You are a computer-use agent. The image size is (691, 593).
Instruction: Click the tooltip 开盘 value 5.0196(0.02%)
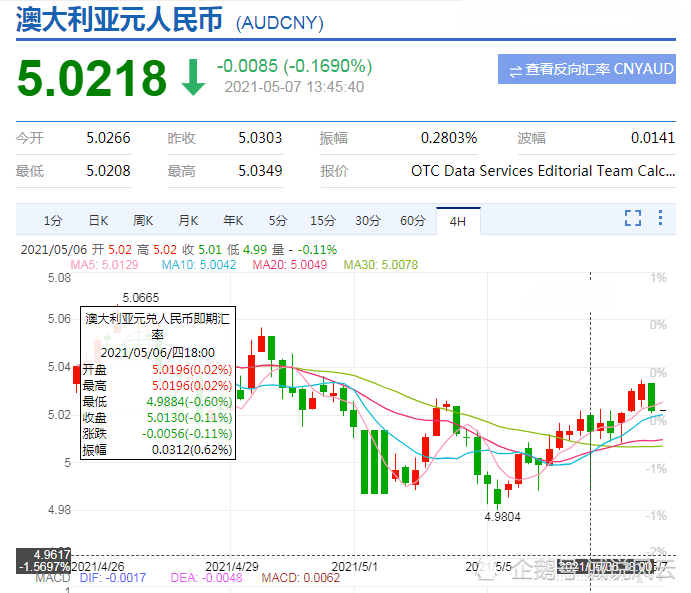tap(192, 370)
